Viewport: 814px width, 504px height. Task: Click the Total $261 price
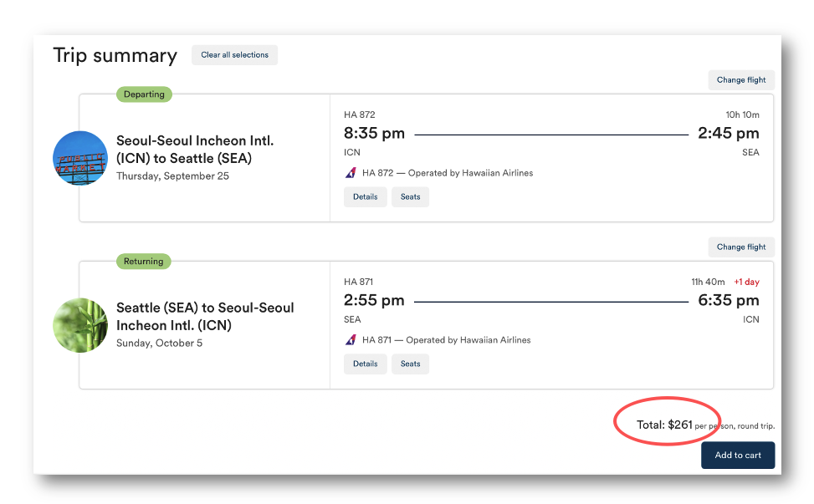[x=664, y=425]
